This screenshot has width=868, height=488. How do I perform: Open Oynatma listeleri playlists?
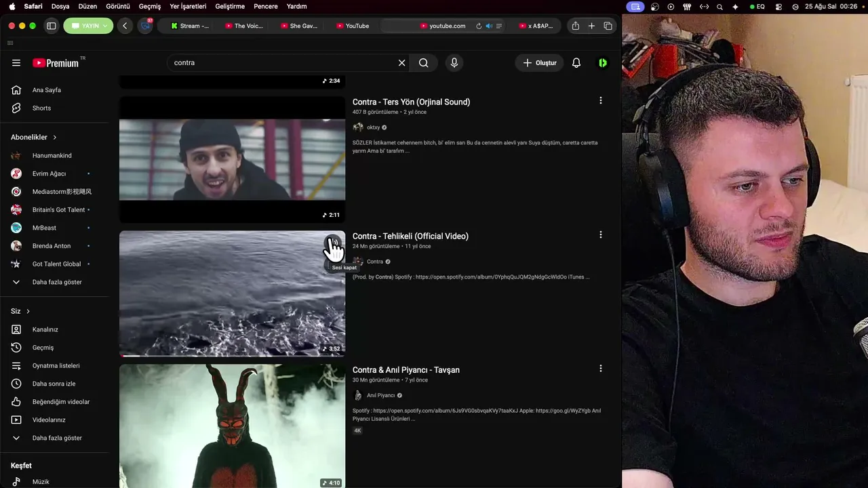coord(54,366)
